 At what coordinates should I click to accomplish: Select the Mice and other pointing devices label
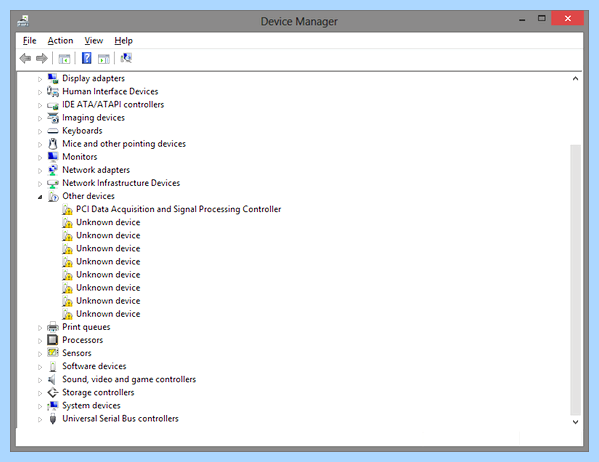(x=124, y=144)
